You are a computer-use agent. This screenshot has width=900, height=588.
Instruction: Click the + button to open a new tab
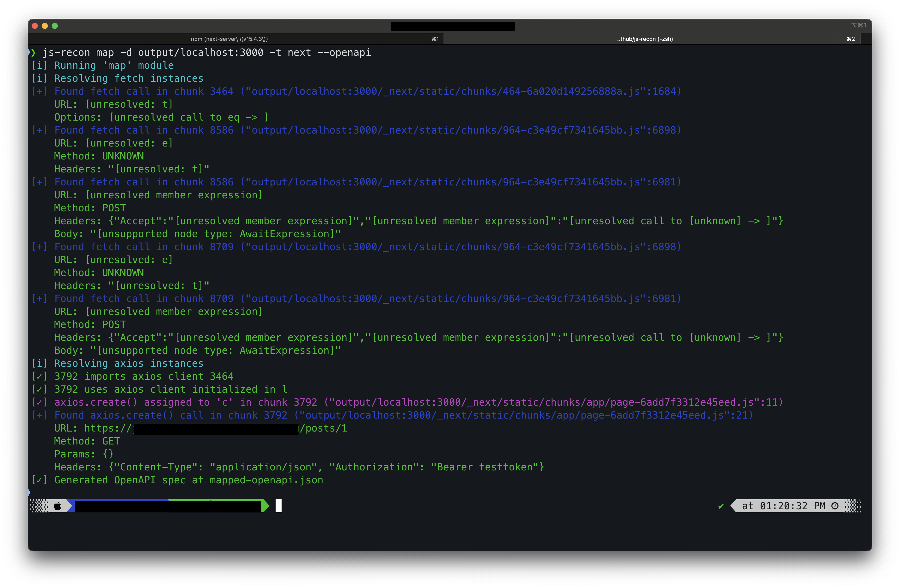pyautogui.click(x=866, y=39)
